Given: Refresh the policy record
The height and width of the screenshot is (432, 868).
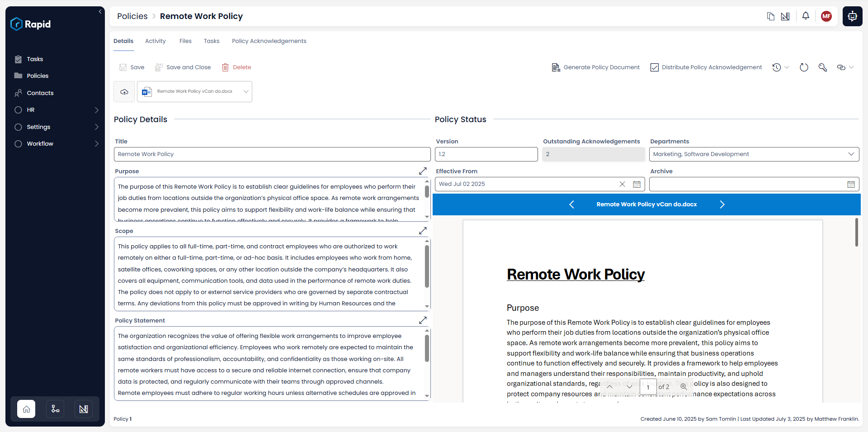Looking at the screenshot, I should pyautogui.click(x=804, y=67).
